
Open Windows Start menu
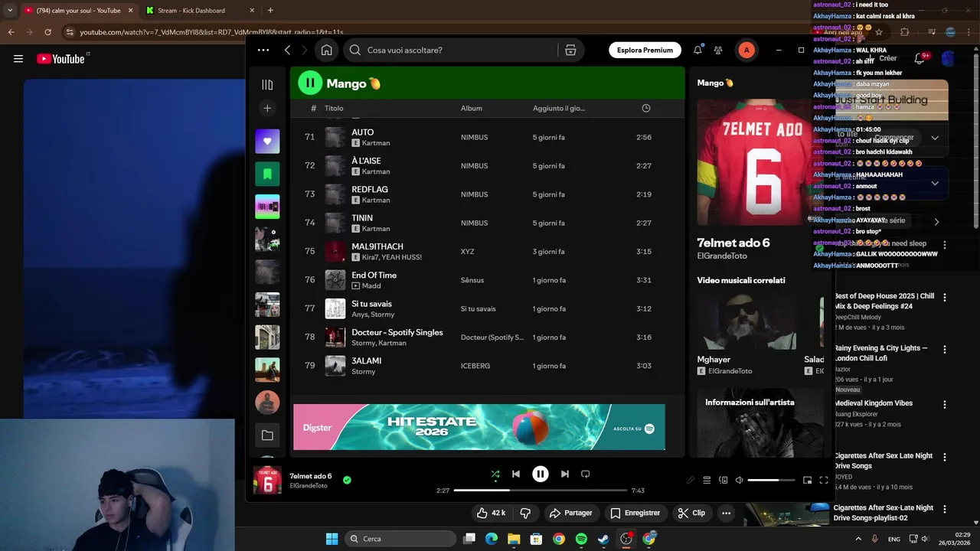pos(332,539)
